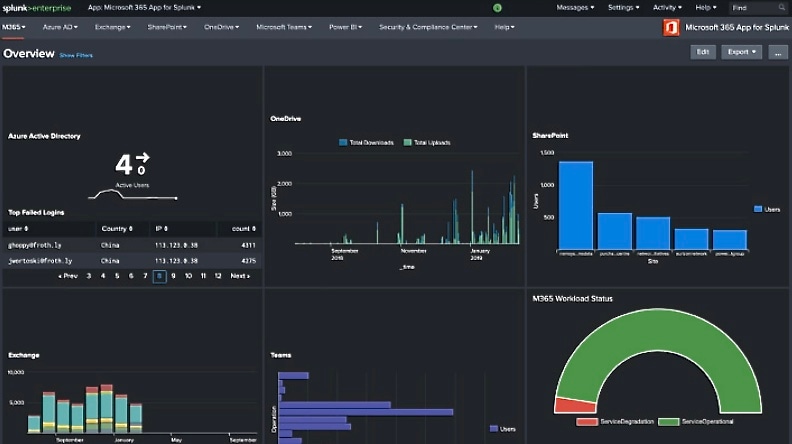
Task: Sort table by IP column header
Action: tap(161, 229)
